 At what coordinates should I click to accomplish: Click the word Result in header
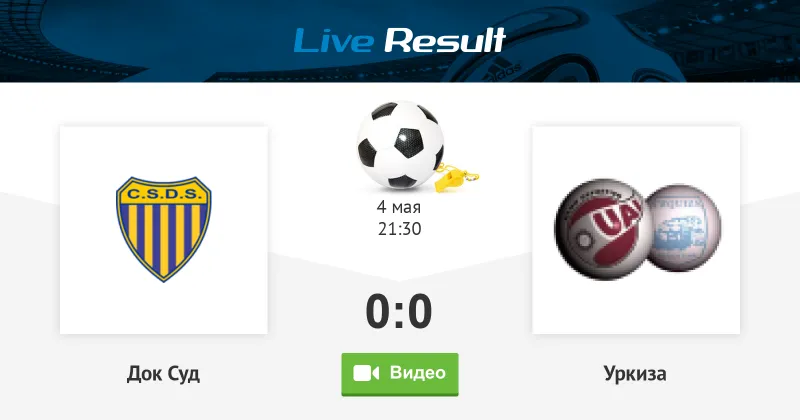[x=445, y=40]
